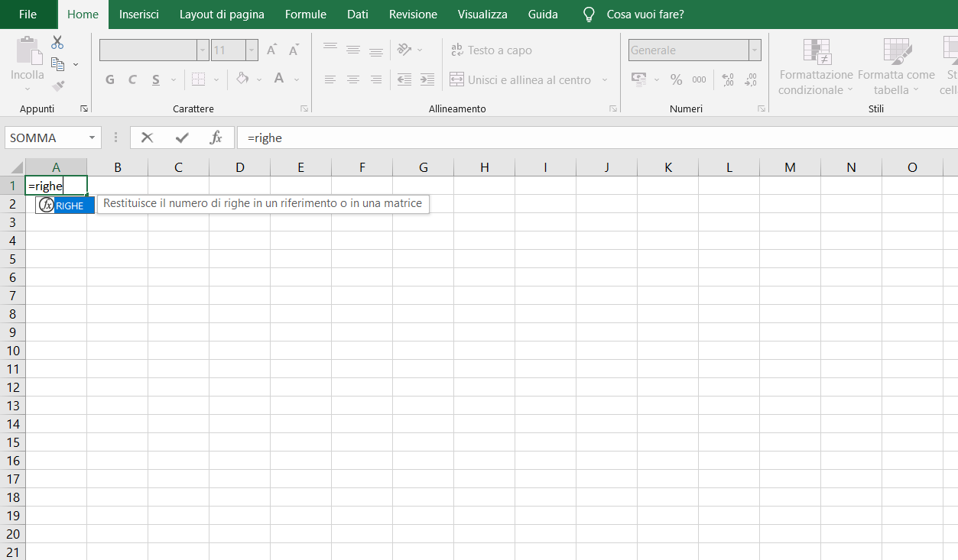Confirm formula entry with checkmark icon
Image resolution: width=958 pixels, height=560 pixels.
pyautogui.click(x=181, y=138)
